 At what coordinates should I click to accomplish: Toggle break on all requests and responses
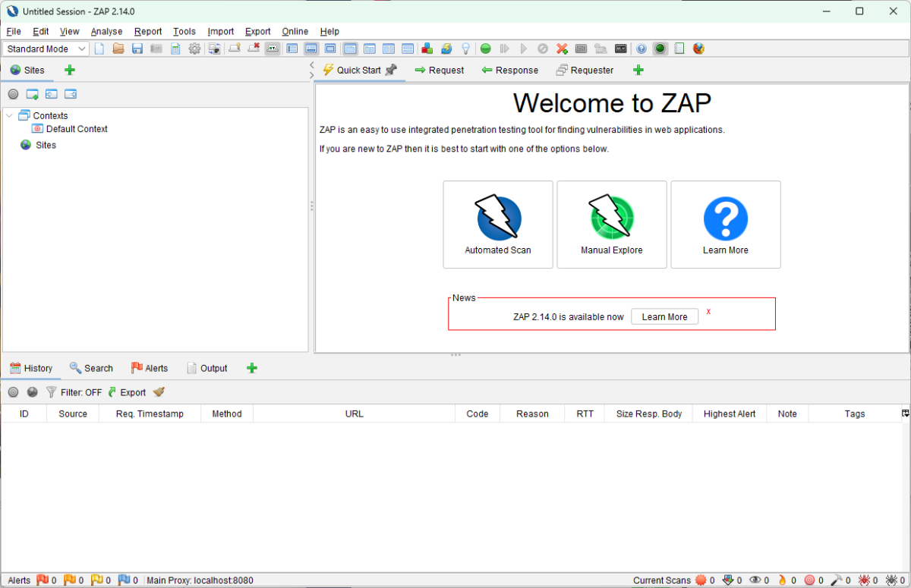click(x=485, y=49)
